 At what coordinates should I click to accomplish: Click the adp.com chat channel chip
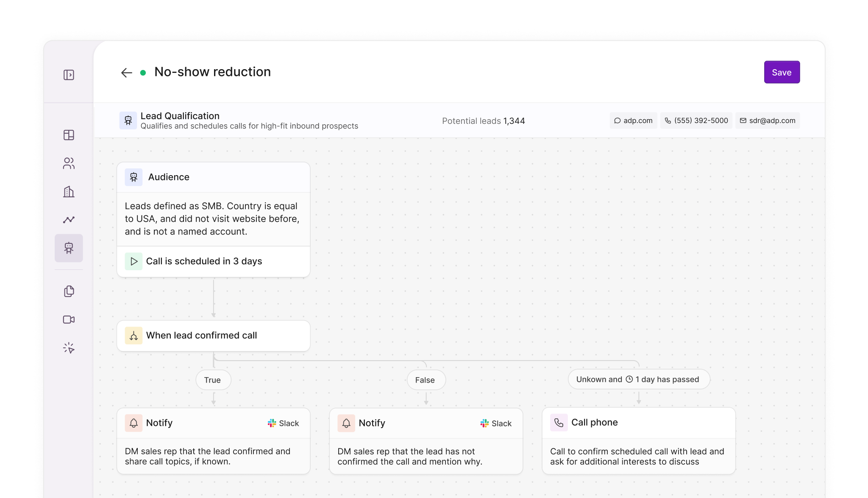pyautogui.click(x=633, y=120)
